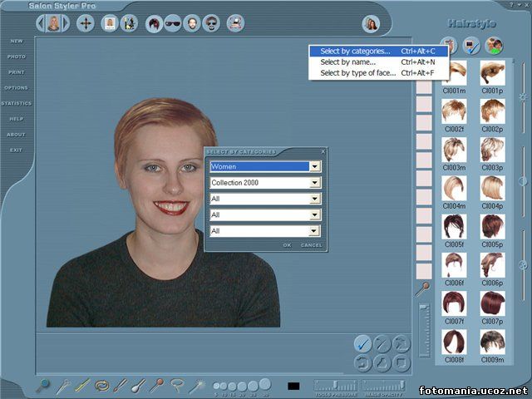The width and height of the screenshot is (532, 399).
Task: Select the smallest brush size dot
Action: (x=217, y=387)
